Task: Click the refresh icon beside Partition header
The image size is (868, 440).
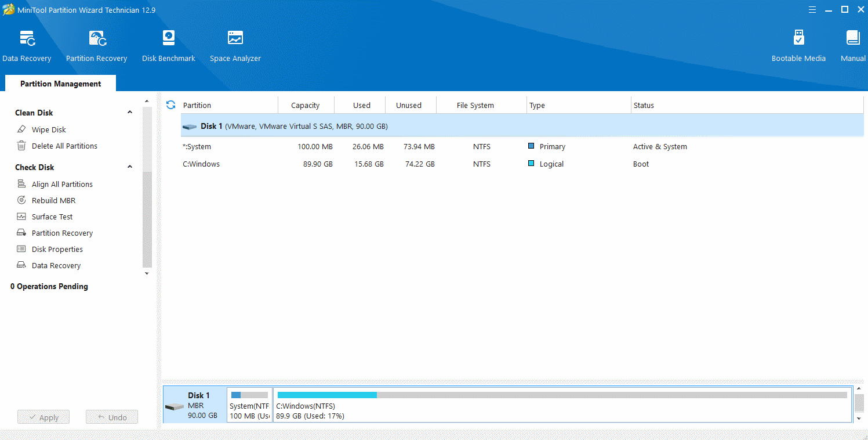Action: (x=170, y=105)
